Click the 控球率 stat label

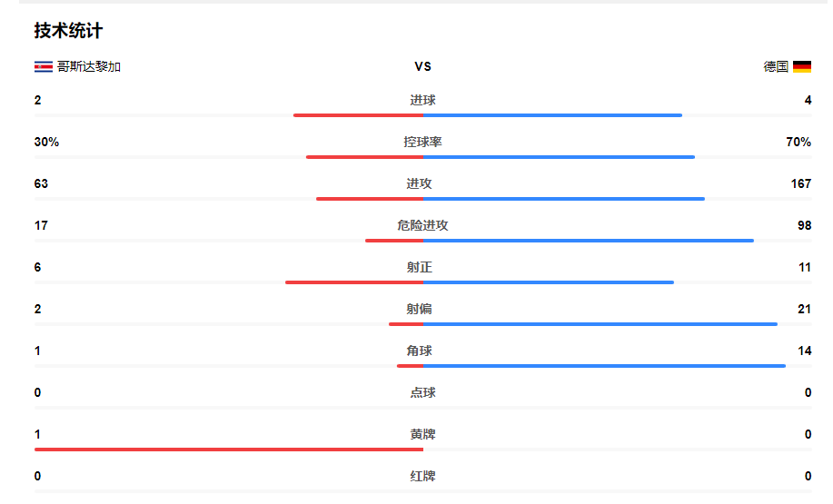click(x=422, y=142)
